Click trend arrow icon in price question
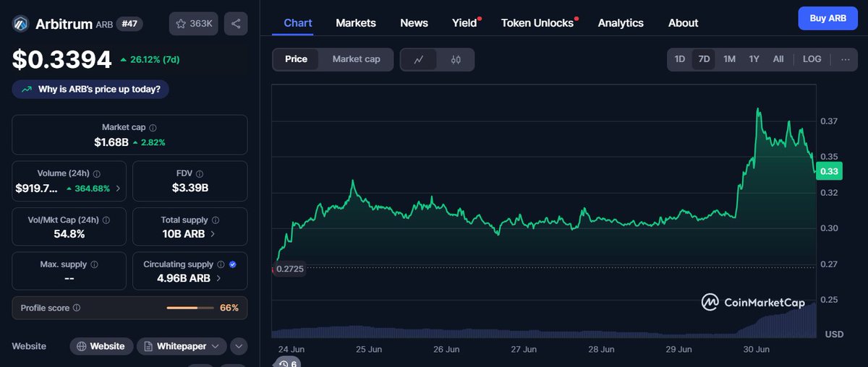868x367 pixels. [x=27, y=90]
